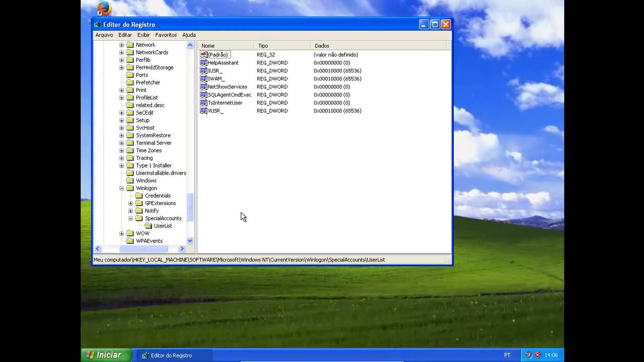Click the Credentials folder icon
Image resolution: width=644 pixels, height=362 pixels.
coord(139,196)
